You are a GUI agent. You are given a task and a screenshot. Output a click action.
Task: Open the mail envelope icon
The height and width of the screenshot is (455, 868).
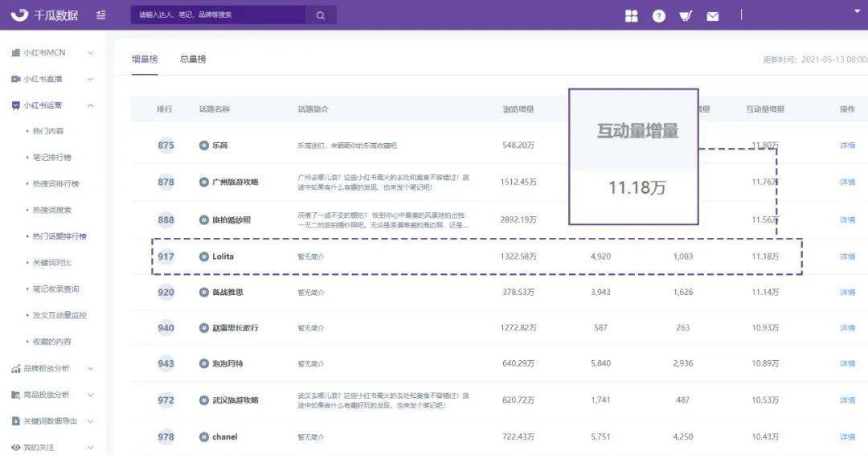coord(712,16)
